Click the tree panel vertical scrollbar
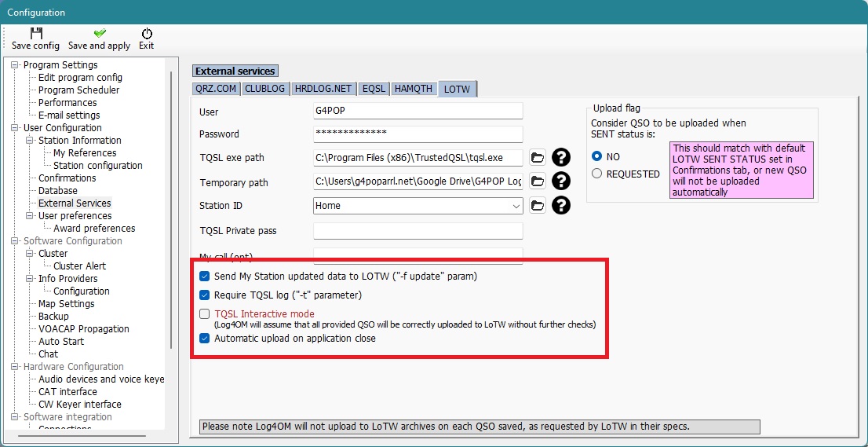 (171, 211)
